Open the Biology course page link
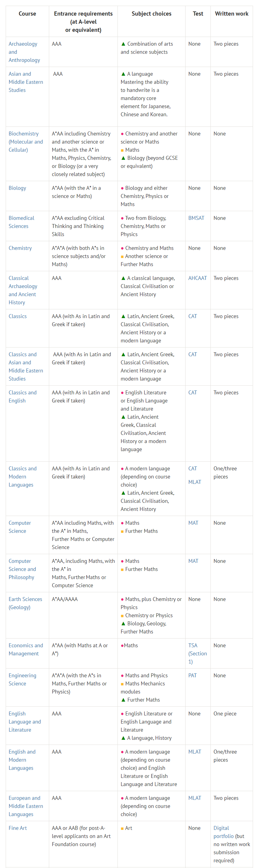259x868 pixels. click(17, 188)
